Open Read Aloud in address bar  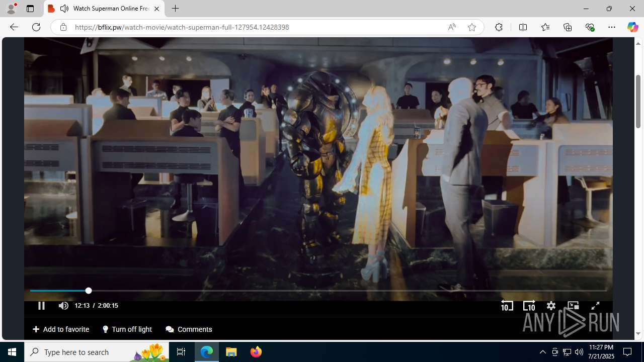click(452, 27)
